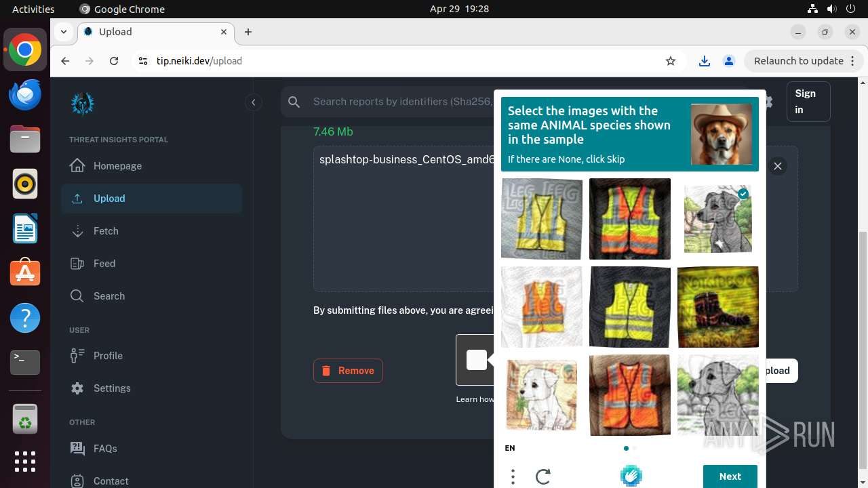Open Chrome three-dot menu
This screenshot has height=488, width=868.
854,61
